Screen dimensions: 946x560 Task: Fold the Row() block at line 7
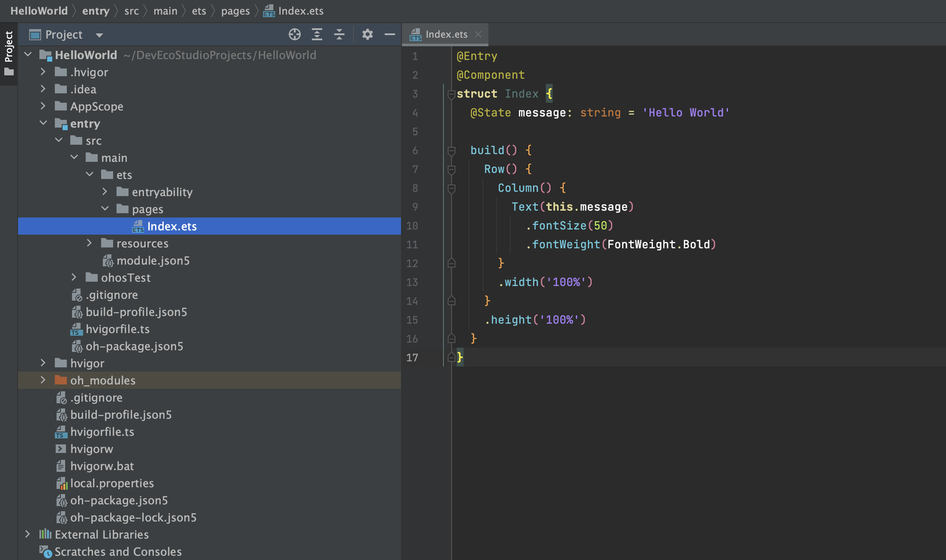[x=451, y=170]
